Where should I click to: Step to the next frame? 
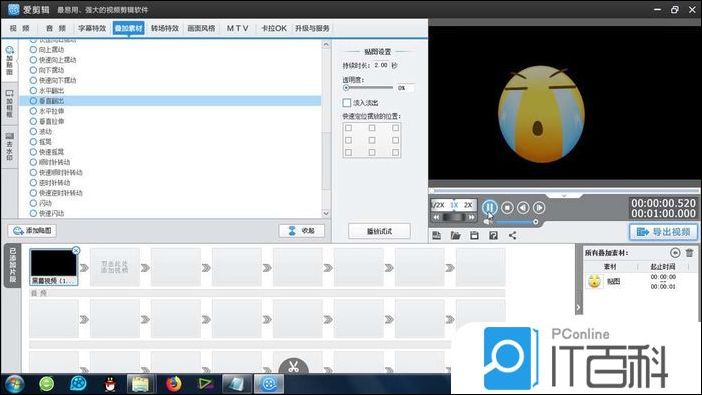[x=539, y=207]
